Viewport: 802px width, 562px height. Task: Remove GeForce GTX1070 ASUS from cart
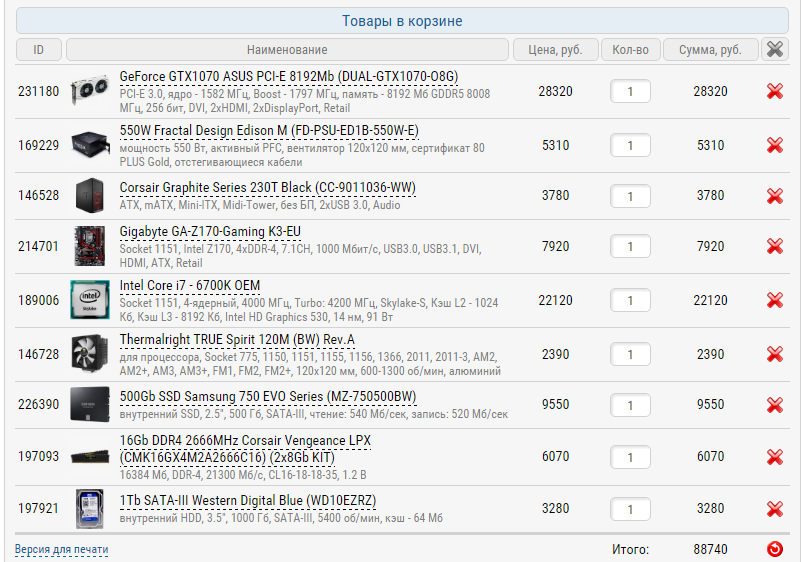click(775, 91)
